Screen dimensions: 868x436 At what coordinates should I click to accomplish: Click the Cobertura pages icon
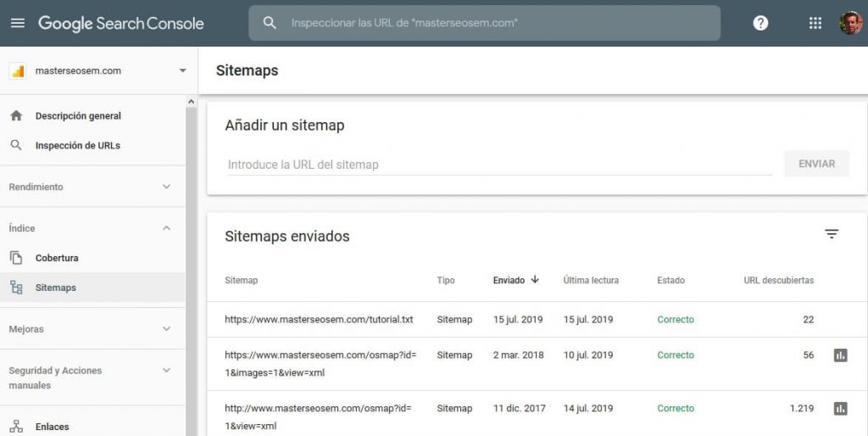coord(16,258)
